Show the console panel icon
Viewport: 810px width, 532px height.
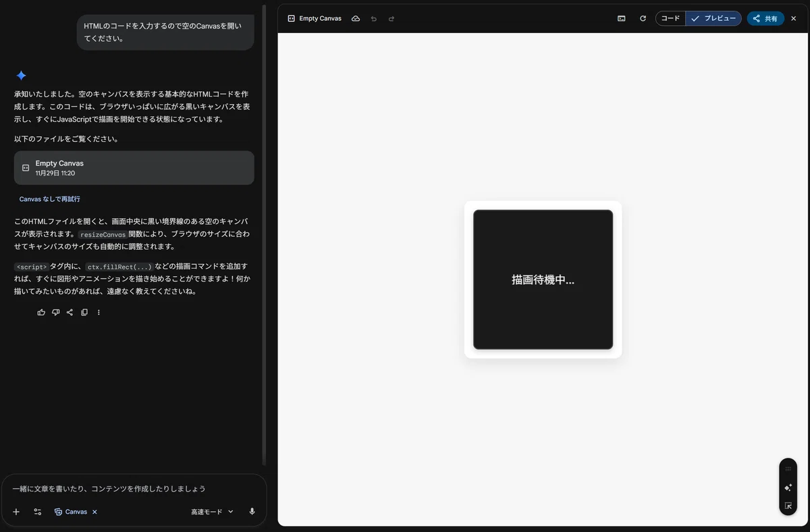click(621, 18)
